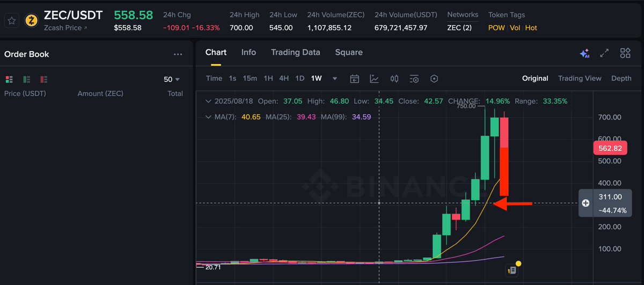Screen dimensions: 644x285
Task: Switch to Original chart view
Action: click(535, 78)
